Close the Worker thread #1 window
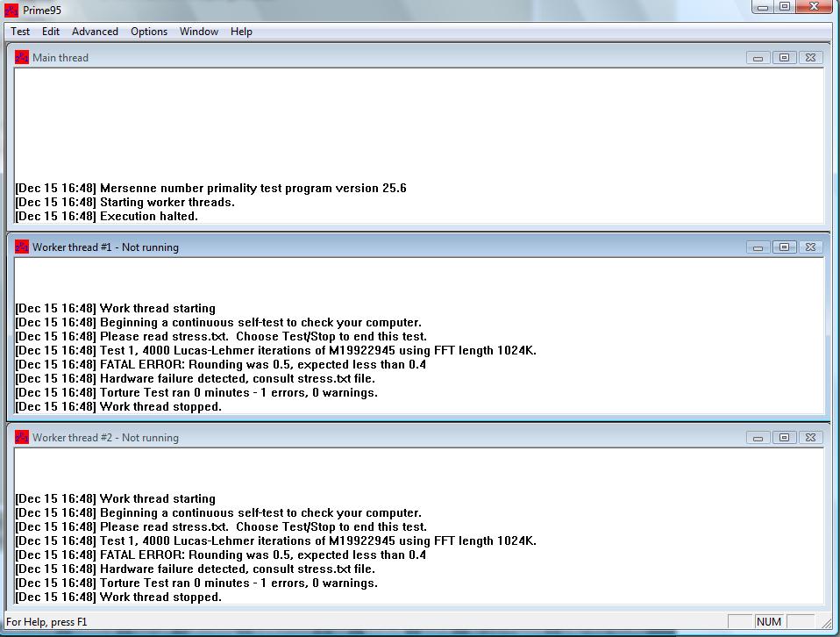840x637 pixels. coord(810,247)
